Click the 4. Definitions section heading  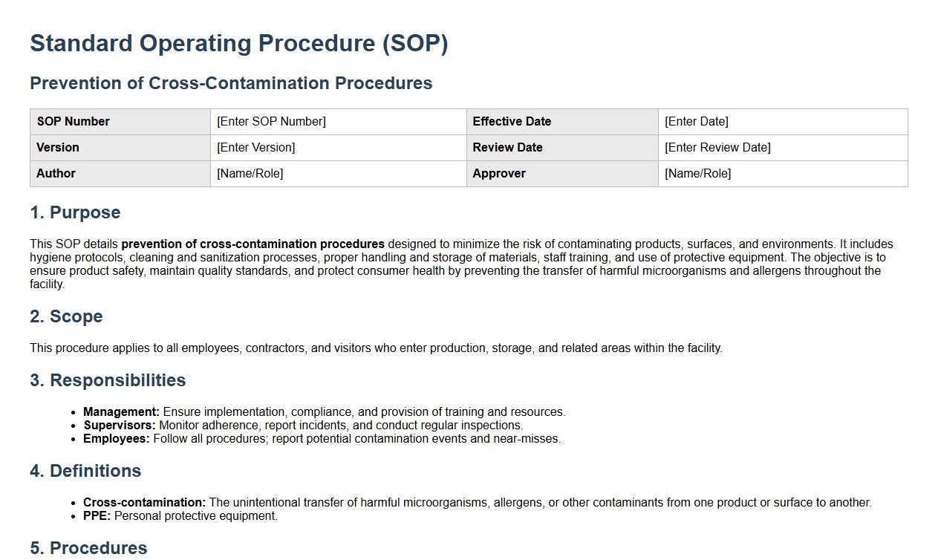85,471
